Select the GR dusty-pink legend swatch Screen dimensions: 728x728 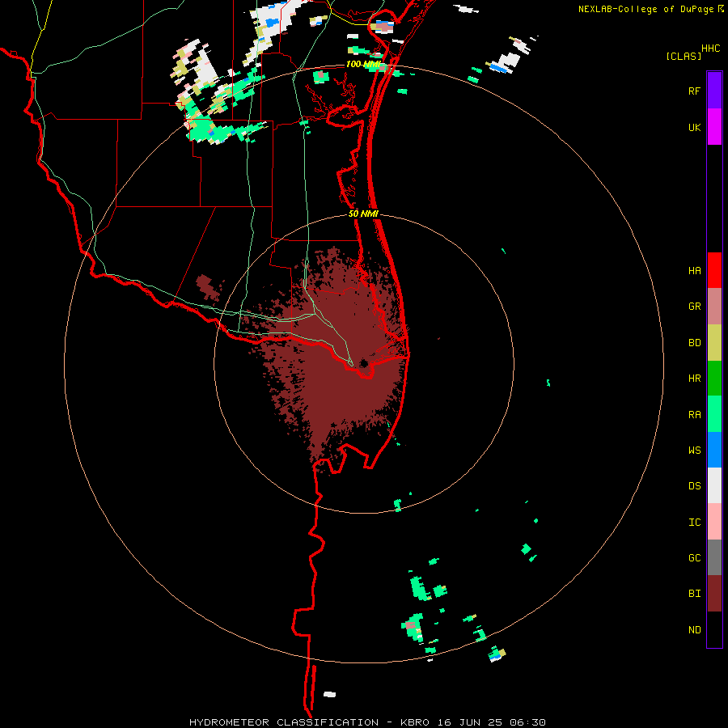point(714,306)
